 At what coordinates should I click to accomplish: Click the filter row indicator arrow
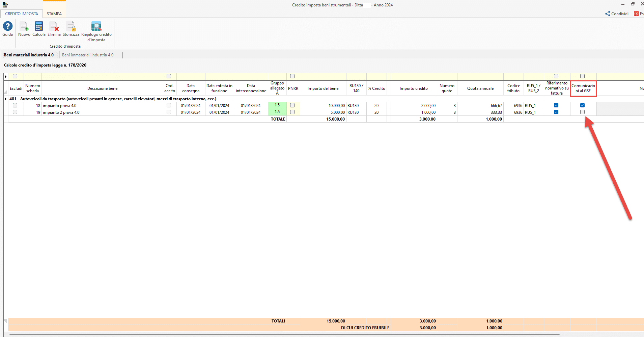[x=6, y=77]
